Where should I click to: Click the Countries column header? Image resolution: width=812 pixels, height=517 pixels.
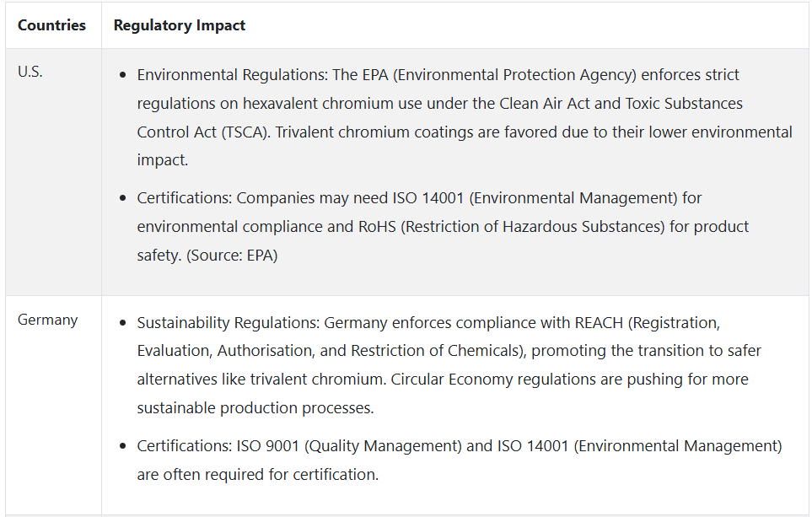coord(51,25)
